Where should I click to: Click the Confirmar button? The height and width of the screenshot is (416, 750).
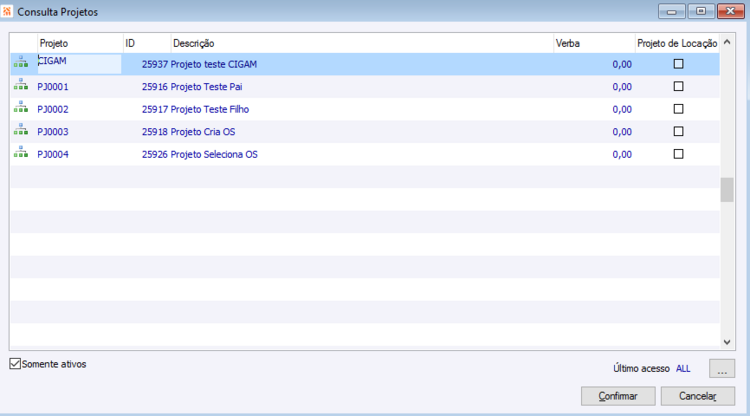pos(618,396)
